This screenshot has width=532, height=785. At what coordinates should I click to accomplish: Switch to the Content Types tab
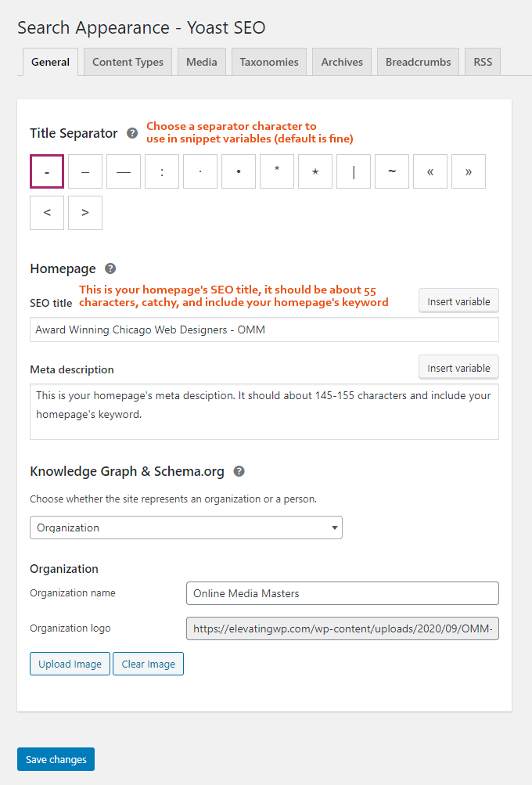(x=127, y=61)
